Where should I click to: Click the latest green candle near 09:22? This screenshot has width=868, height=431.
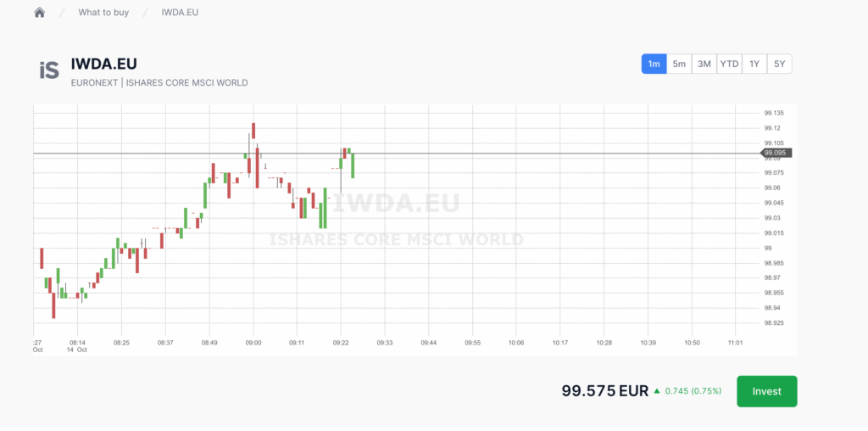[x=352, y=165]
